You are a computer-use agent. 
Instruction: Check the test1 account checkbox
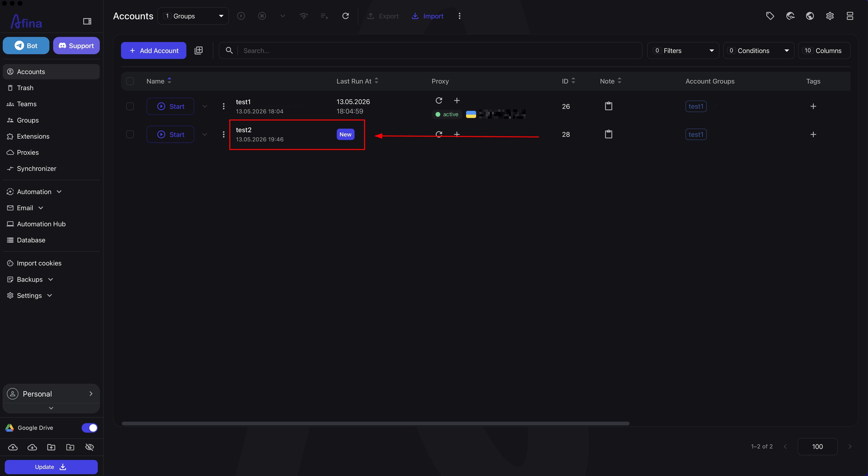(130, 106)
